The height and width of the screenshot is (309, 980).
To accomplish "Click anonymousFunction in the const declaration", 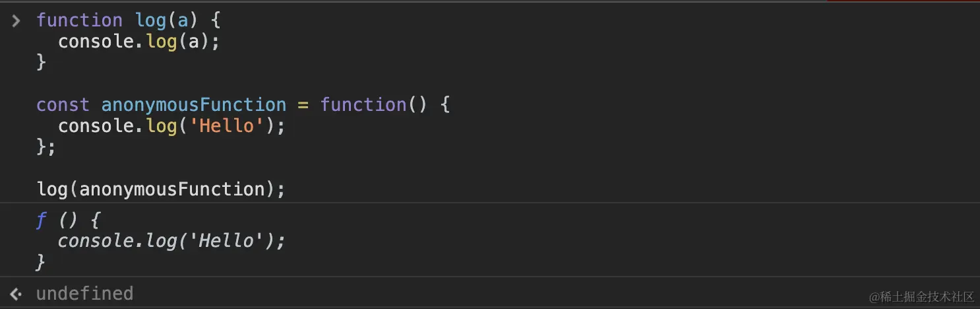I will [x=194, y=105].
